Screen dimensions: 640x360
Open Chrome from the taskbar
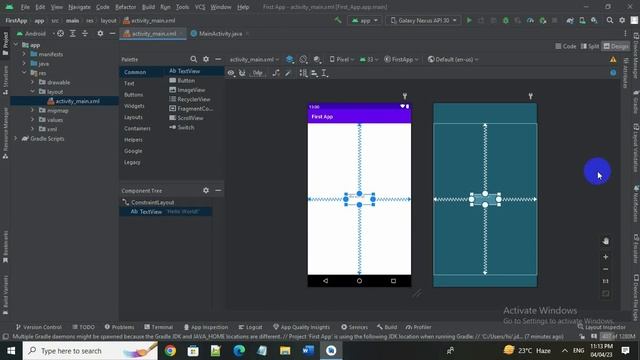click(171, 351)
